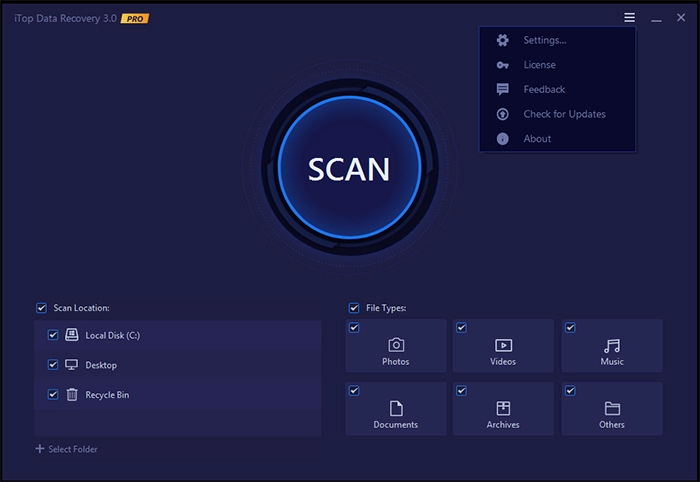This screenshot has width=700, height=482.
Task: Click the Archives box icon
Action: click(504, 408)
